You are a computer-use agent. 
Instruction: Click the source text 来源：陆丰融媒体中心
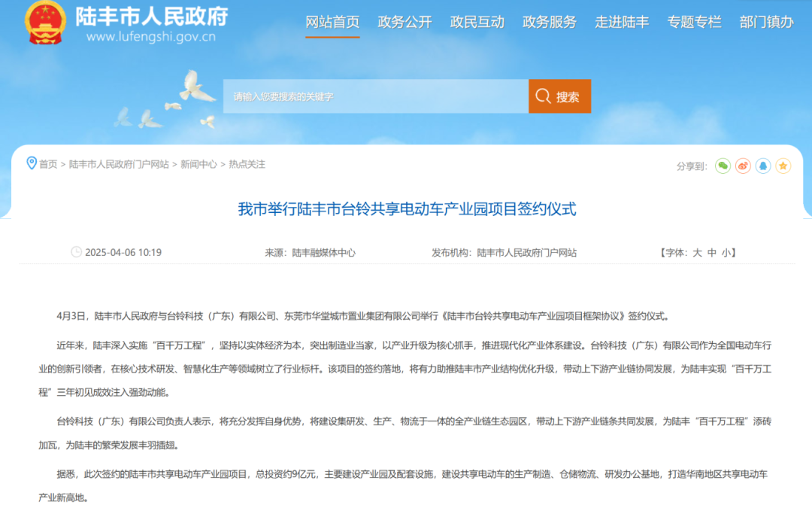pos(311,253)
